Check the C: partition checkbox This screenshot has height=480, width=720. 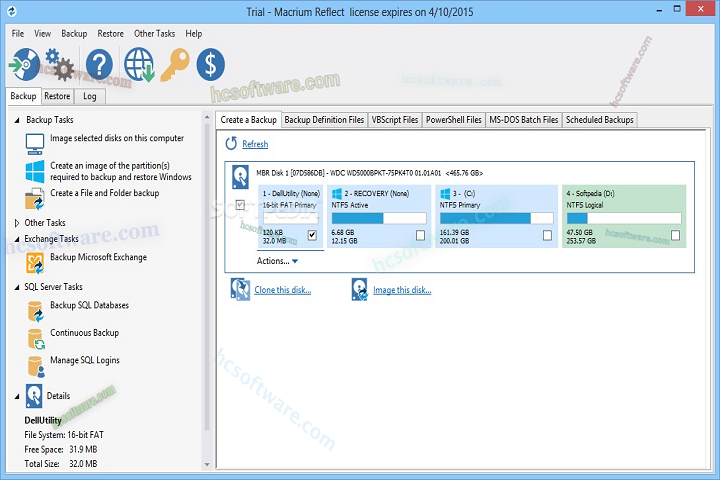pos(547,235)
